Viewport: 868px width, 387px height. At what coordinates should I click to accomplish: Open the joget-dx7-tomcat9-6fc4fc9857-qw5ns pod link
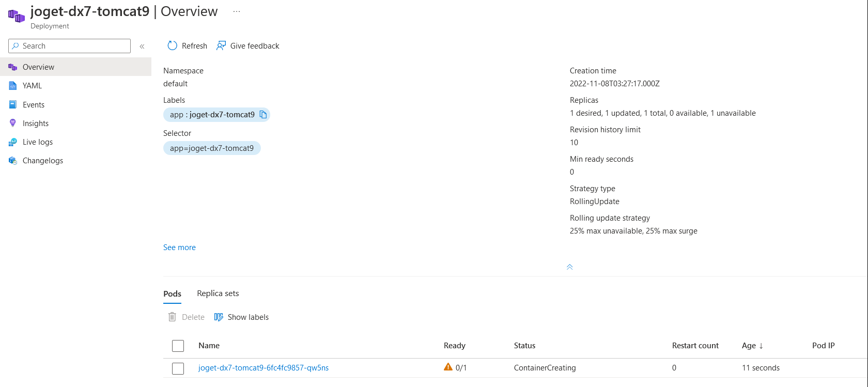263,368
